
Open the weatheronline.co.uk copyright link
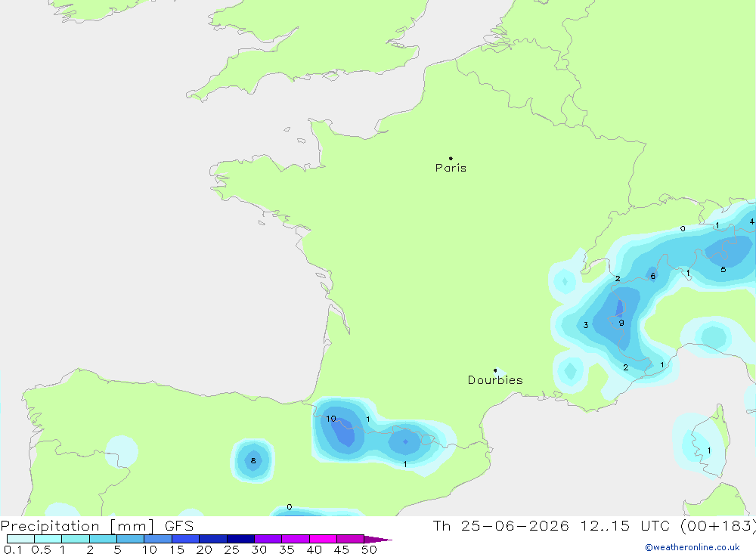point(692,547)
